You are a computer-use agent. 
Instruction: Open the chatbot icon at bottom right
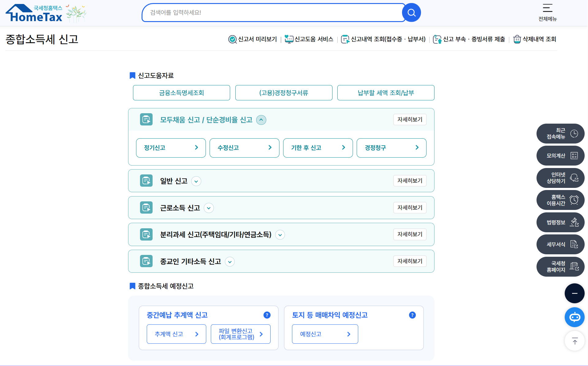pyautogui.click(x=575, y=317)
